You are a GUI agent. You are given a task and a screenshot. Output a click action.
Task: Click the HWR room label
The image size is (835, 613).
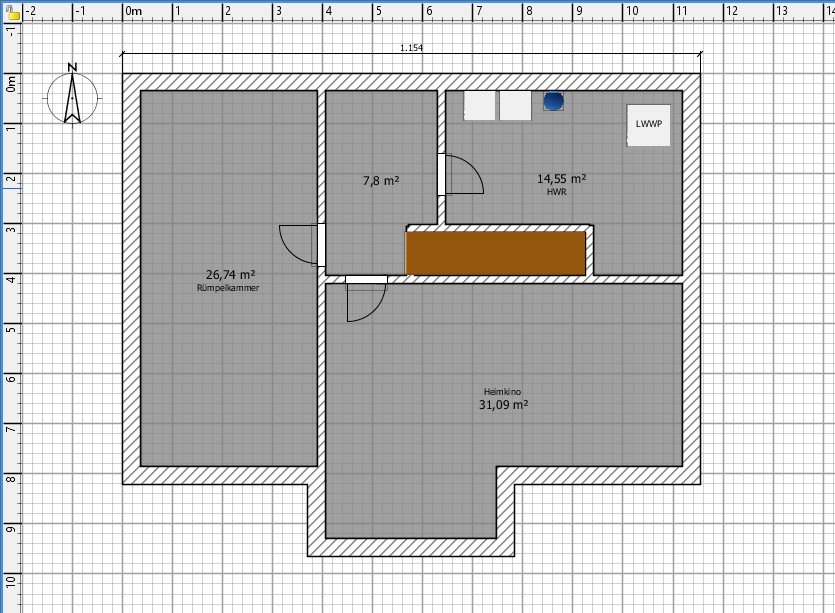557,192
